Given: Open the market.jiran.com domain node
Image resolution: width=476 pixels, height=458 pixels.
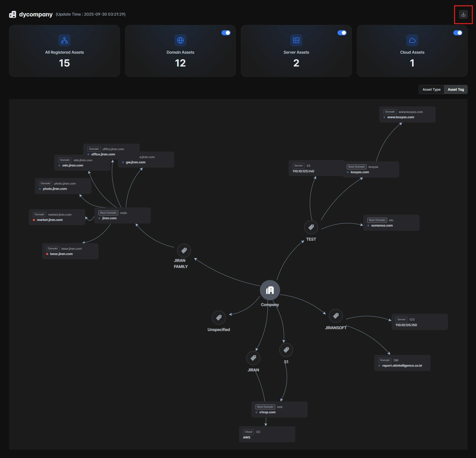Looking at the screenshot, I should tap(57, 217).
